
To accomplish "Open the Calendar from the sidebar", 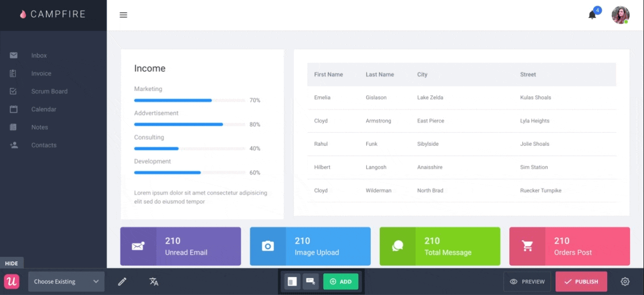I will (x=43, y=109).
